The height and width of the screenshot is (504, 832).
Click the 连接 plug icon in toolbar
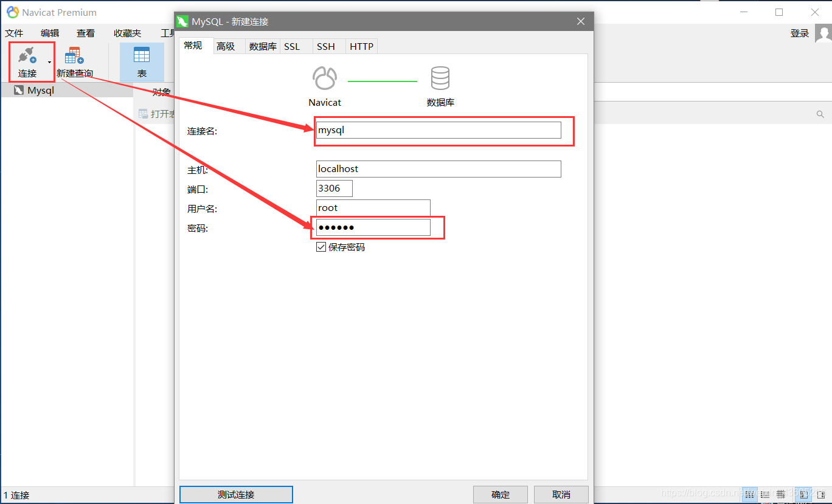click(27, 56)
